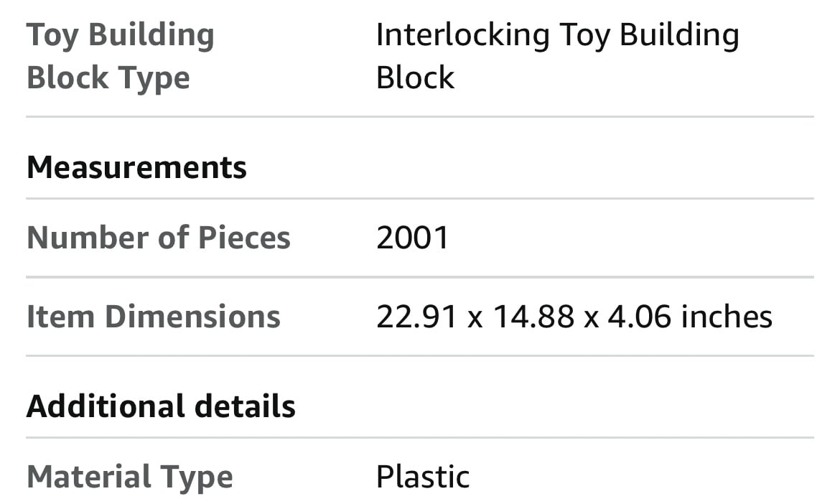Screen dimensions: 840x504
Task: Click the word Block in the value column
Action: click(x=415, y=78)
